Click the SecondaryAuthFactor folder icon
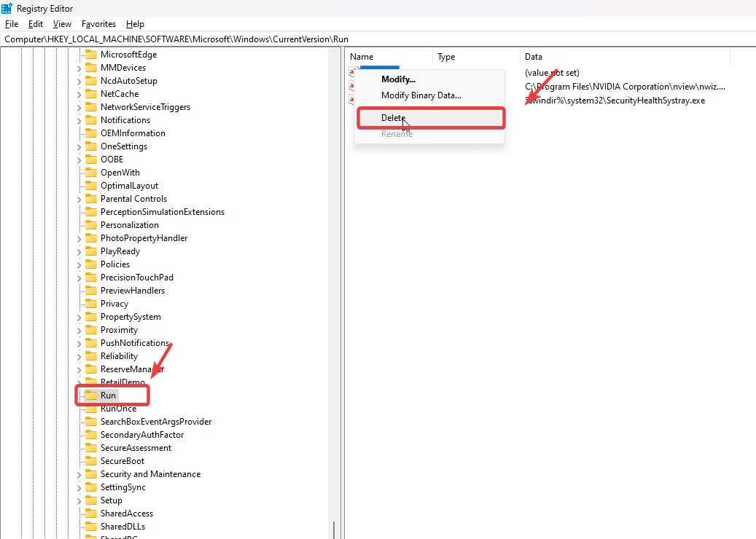756x539 pixels. coord(91,434)
